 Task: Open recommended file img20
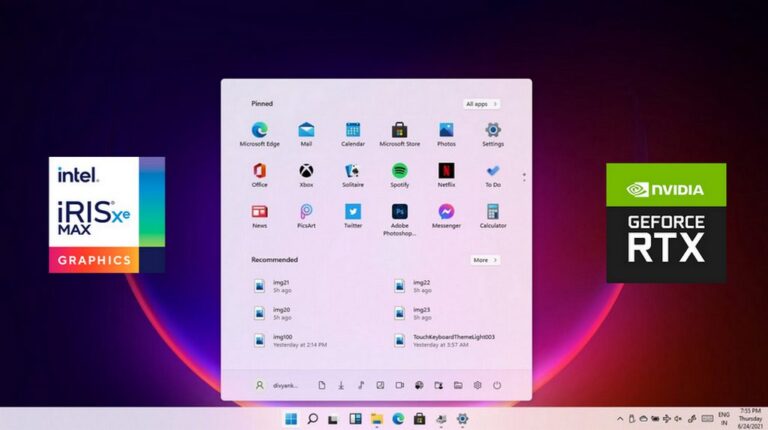click(272, 313)
